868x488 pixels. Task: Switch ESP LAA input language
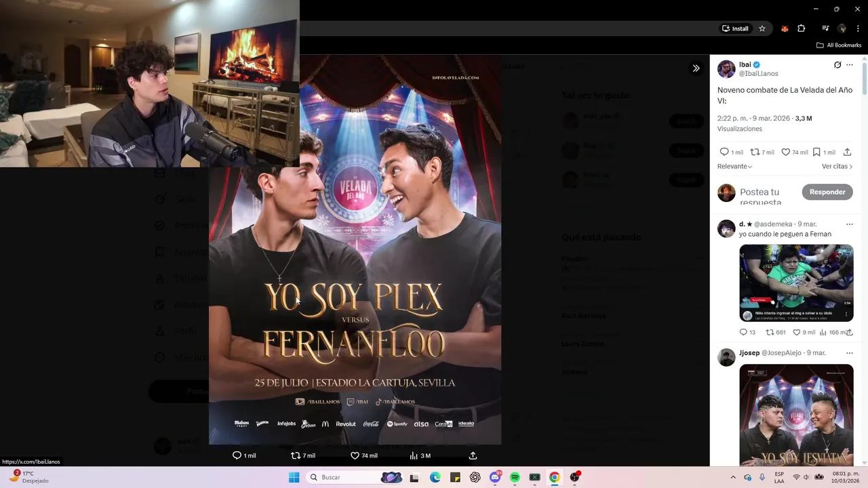pos(779,477)
